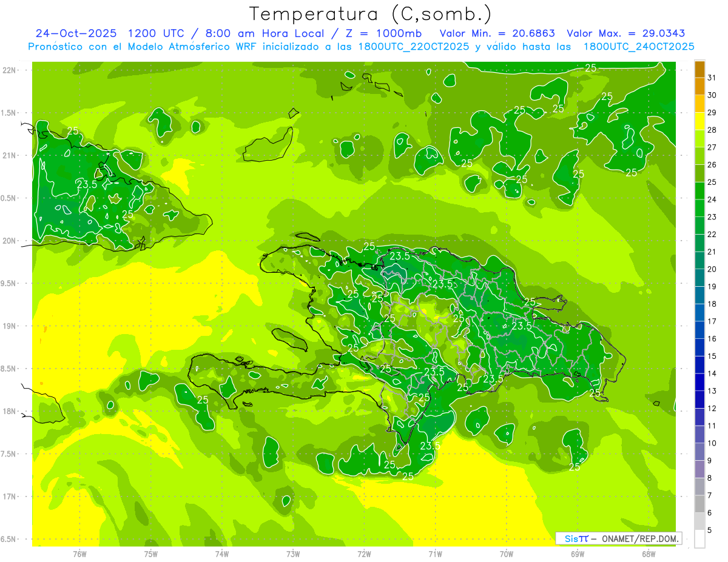Click the 72W longitude axis label
The height and width of the screenshot is (562, 728).
[364, 554]
